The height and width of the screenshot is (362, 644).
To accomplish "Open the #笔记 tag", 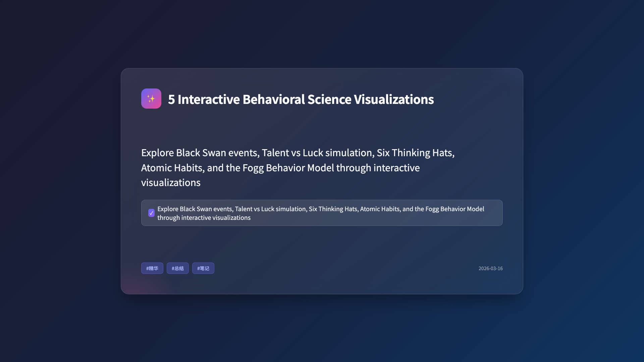I will (x=203, y=268).
